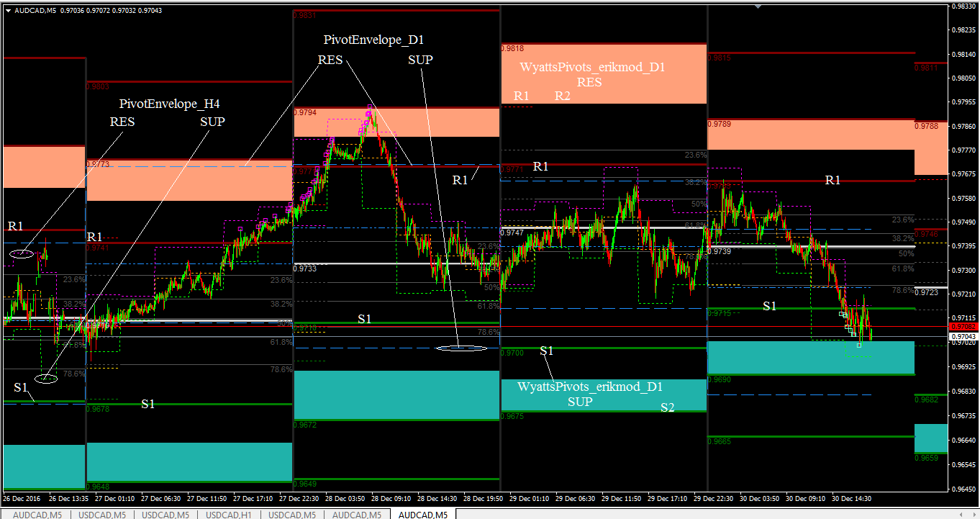Switch to the leftmost AUDCAD,M5 tab
Screen dimensions: 980x519
[x=39, y=514]
